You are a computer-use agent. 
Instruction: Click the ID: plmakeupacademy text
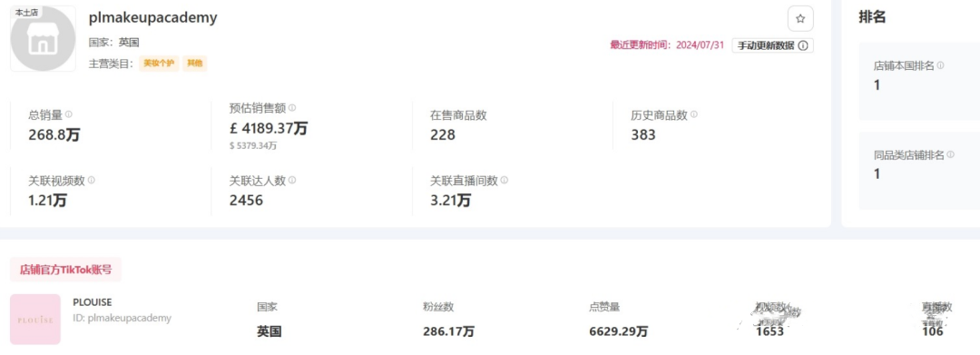pyautogui.click(x=122, y=318)
